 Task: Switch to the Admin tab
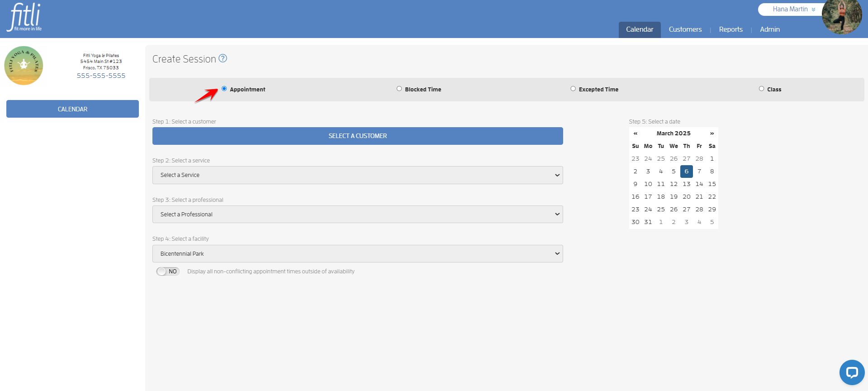(x=770, y=29)
